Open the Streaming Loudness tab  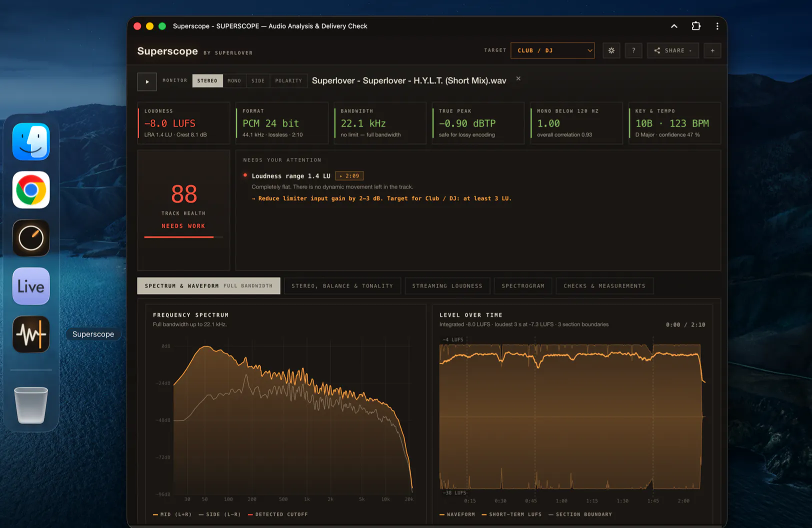click(x=447, y=286)
